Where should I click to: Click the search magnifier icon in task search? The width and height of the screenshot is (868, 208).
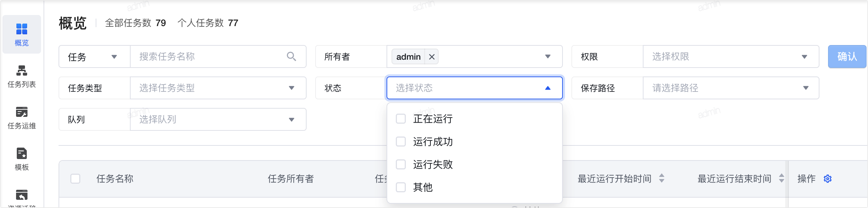pos(291,56)
